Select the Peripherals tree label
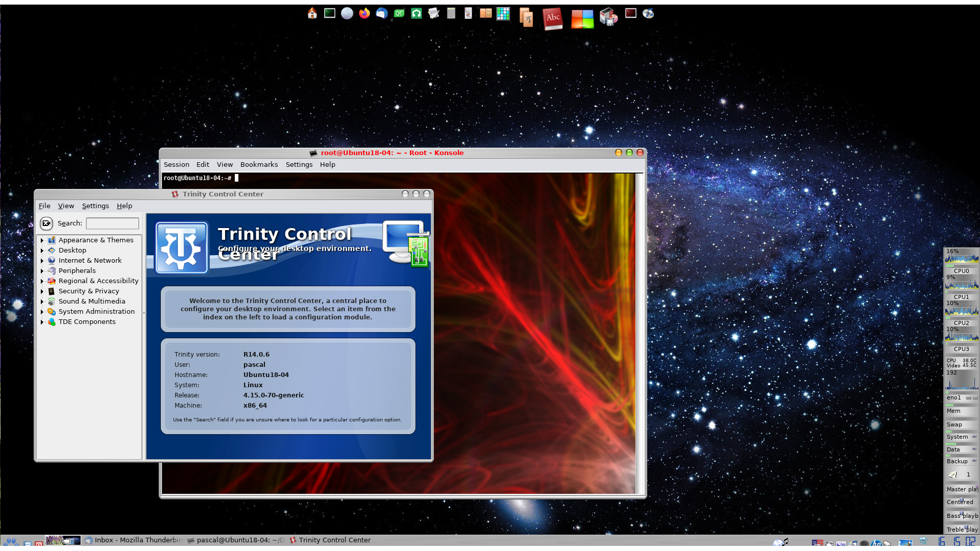This screenshot has height=551, width=980. click(77, 270)
